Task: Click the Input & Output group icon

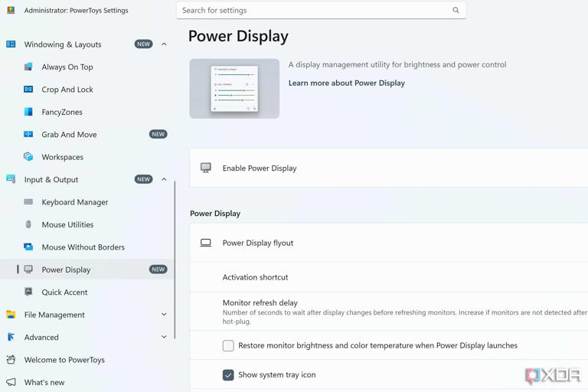Action: [x=11, y=179]
